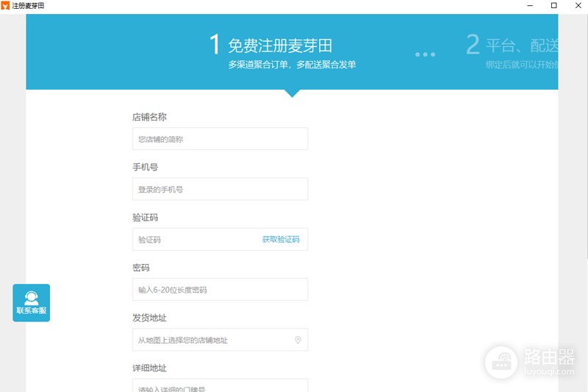Viewport: 588px width, 392px height.
Task: Click the three dots step separator
Action: [426, 54]
